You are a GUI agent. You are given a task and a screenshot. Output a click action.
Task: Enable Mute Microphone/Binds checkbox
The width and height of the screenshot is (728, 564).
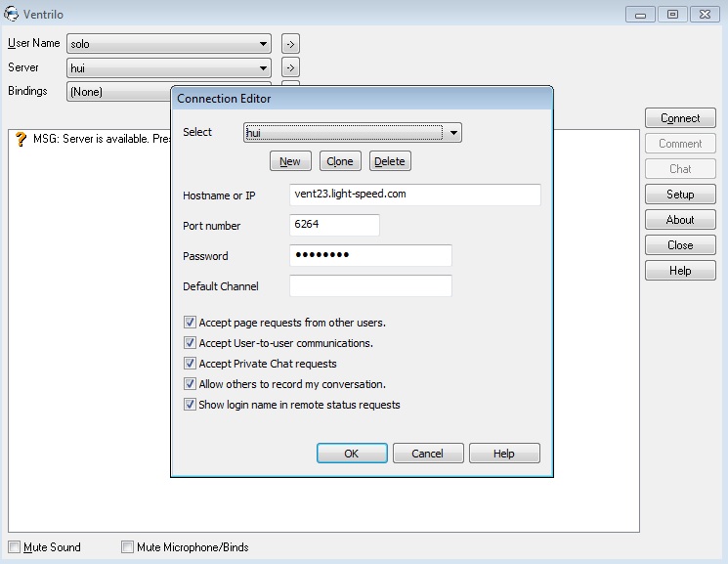(x=127, y=546)
